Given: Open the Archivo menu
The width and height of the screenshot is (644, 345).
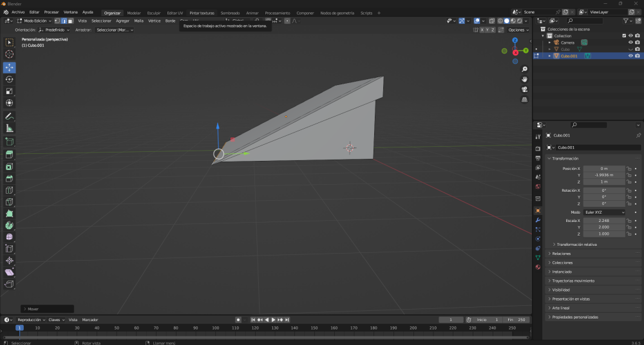Looking at the screenshot, I should [18, 12].
